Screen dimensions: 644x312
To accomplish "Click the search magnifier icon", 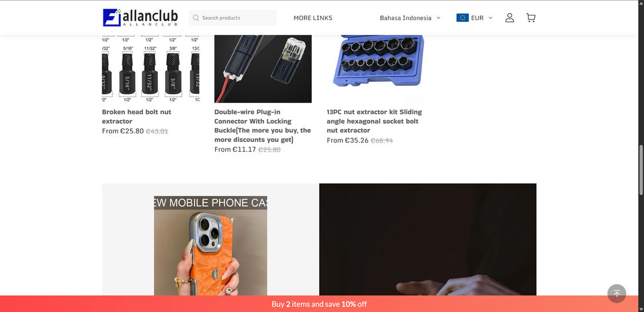I will [x=196, y=18].
